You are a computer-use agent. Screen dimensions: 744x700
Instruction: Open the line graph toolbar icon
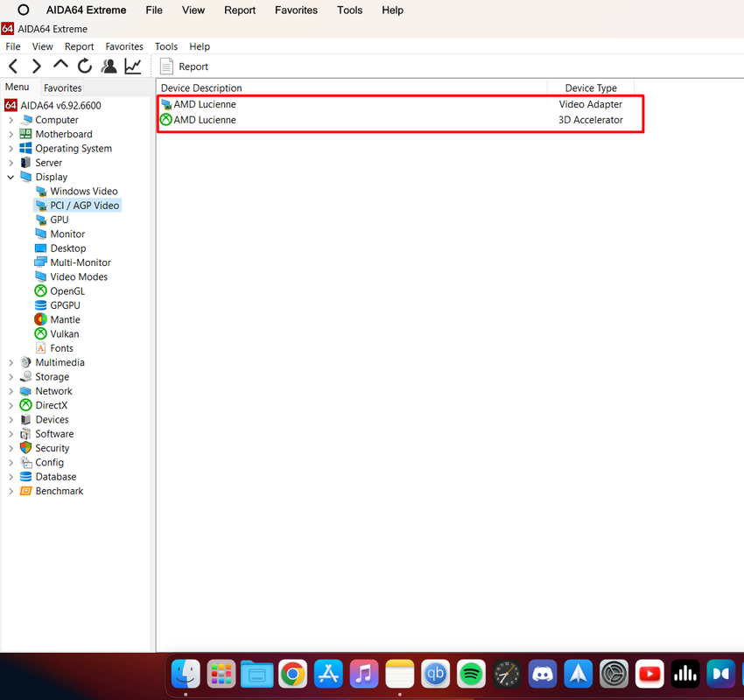coord(133,66)
